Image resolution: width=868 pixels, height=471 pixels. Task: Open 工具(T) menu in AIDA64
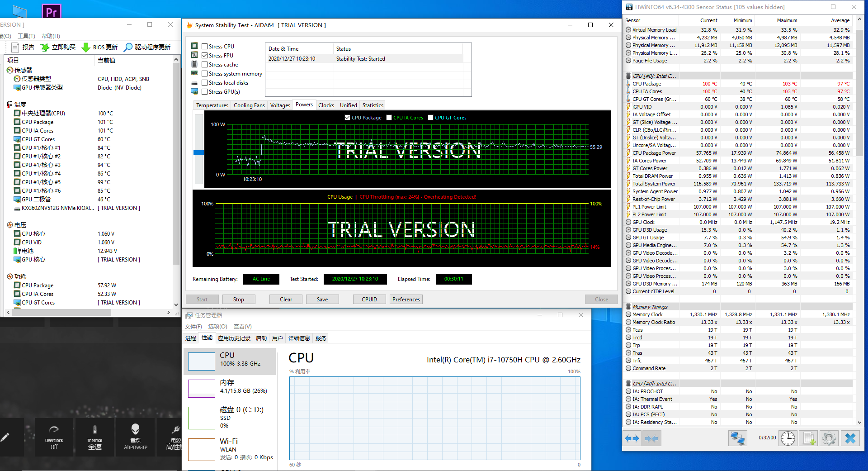(x=26, y=36)
